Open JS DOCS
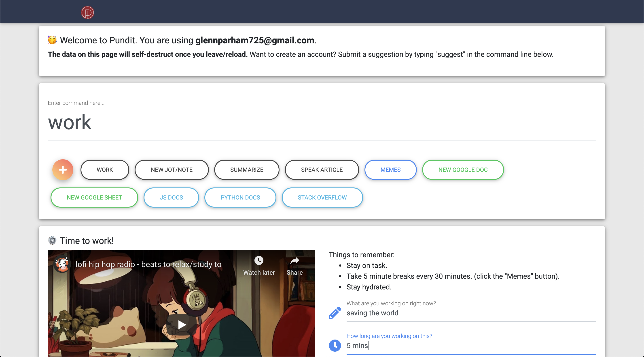 [171, 197]
